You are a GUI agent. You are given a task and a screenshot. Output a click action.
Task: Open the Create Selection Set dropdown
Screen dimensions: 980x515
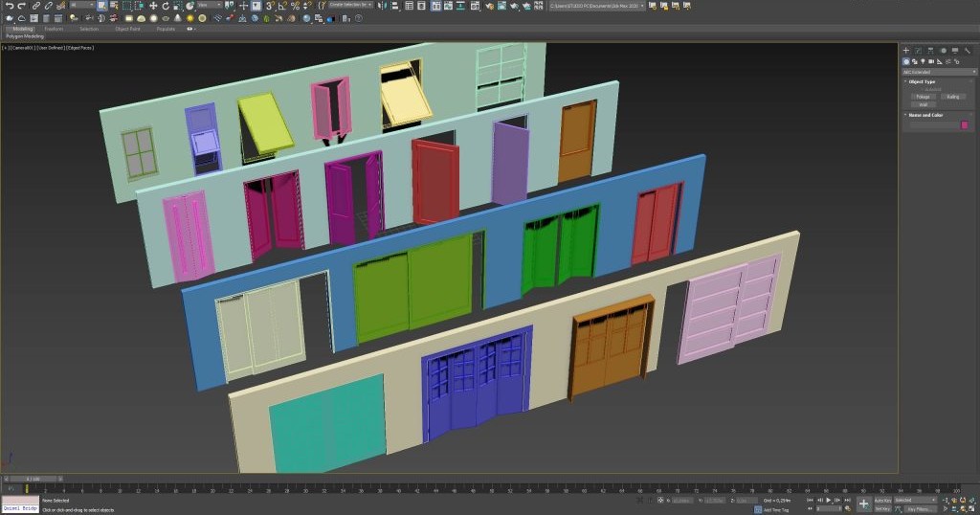click(x=350, y=5)
